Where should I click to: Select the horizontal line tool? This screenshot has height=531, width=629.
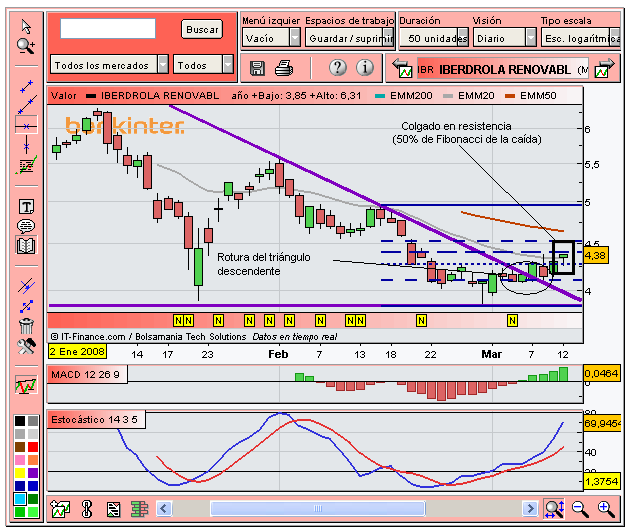(x=26, y=126)
